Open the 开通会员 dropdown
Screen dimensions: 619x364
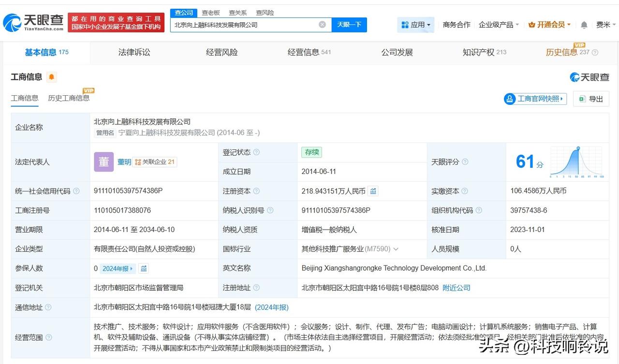coord(549,25)
